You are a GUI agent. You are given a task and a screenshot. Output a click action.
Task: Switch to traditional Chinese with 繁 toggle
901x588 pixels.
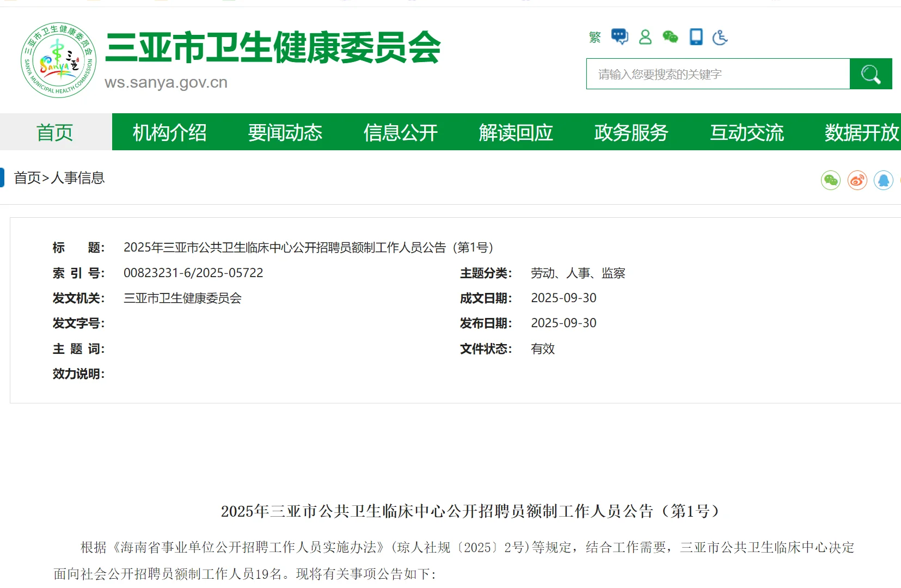coord(594,37)
